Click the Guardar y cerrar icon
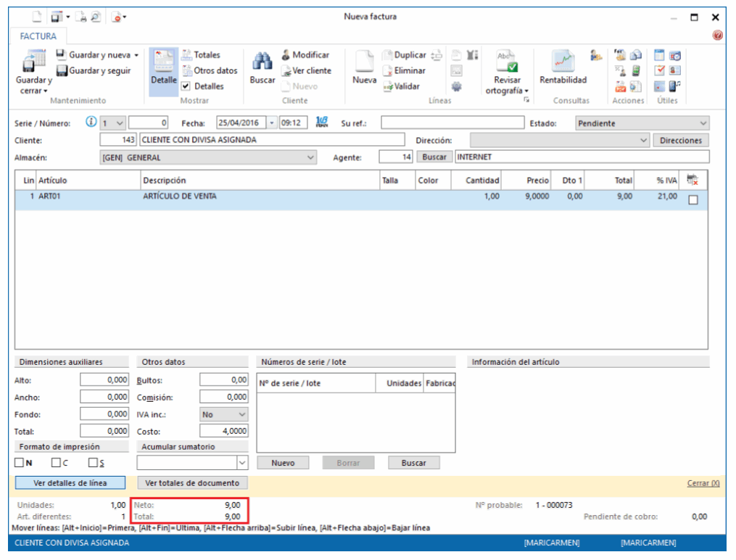This screenshot has width=736, height=560. [34, 62]
